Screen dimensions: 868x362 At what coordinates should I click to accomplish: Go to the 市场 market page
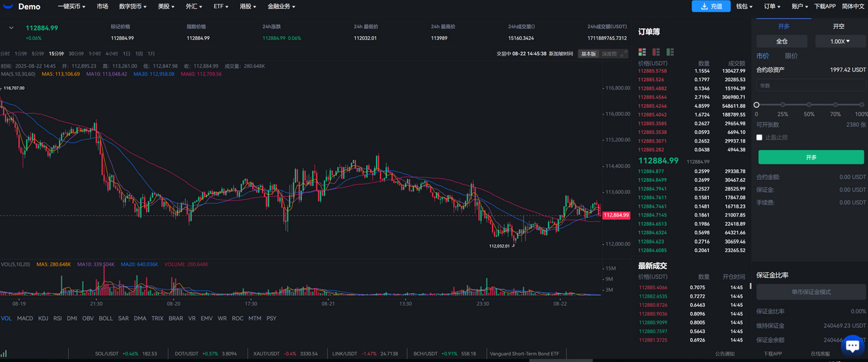pyautogui.click(x=103, y=6)
